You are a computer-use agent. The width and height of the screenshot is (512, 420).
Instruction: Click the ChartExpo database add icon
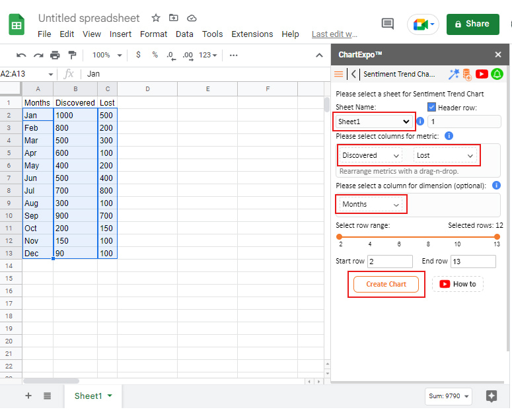(x=467, y=75)
